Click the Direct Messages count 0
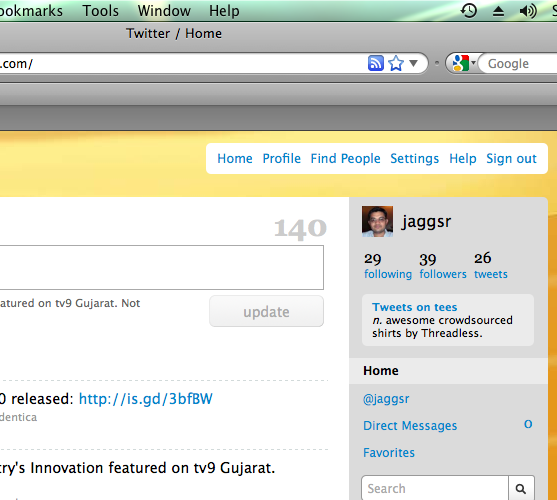This screenshot has height=500, width=557. point(528,424)
